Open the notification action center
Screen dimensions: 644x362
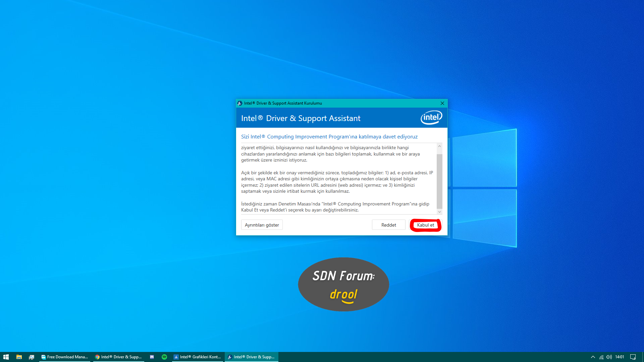point(633,357)
